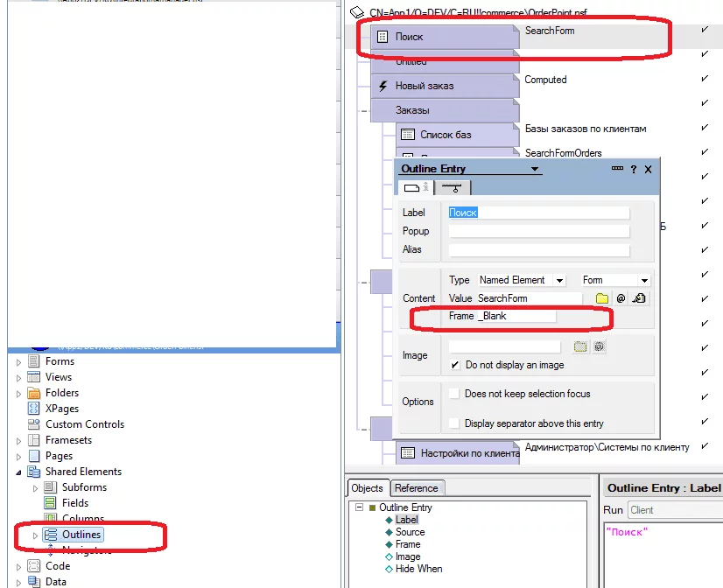Click the folder browse icon beside the Value field

coord(602,298)
